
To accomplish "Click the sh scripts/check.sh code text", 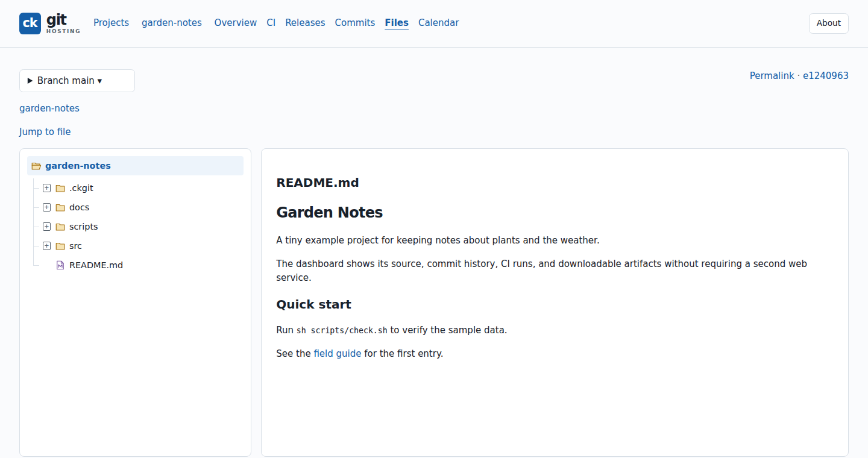I will coord(342,330).
